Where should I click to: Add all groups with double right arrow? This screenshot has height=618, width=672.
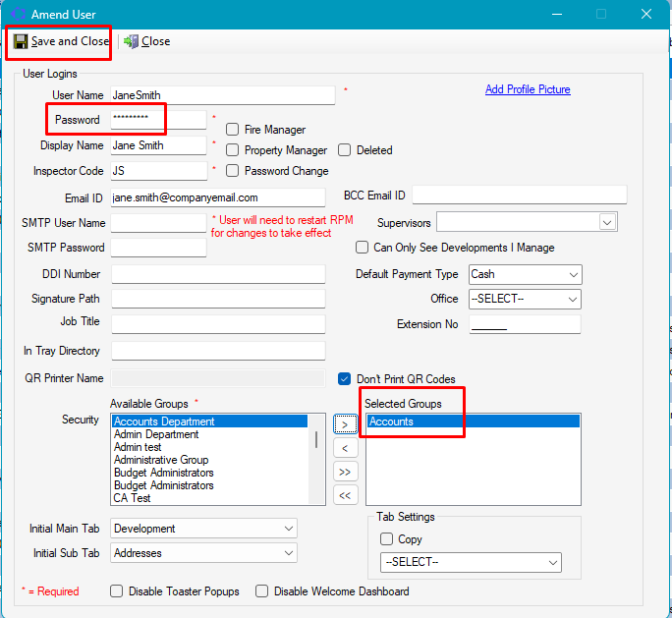(344, 472)
